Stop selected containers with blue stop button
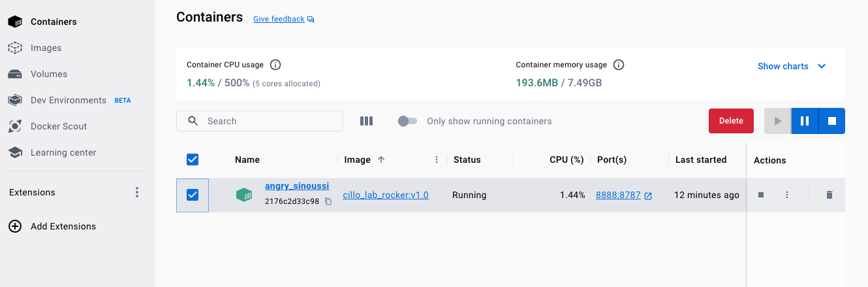 coord(831,121)
